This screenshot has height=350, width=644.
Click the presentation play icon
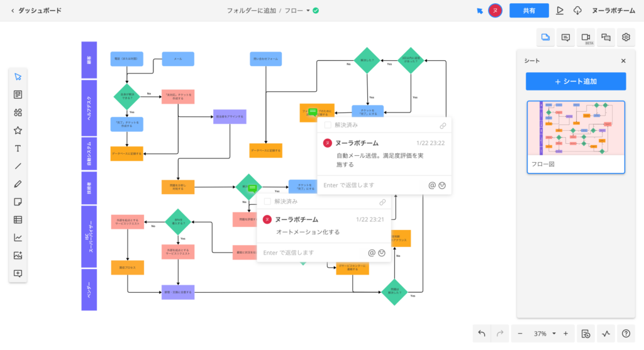tap(560, 11)
